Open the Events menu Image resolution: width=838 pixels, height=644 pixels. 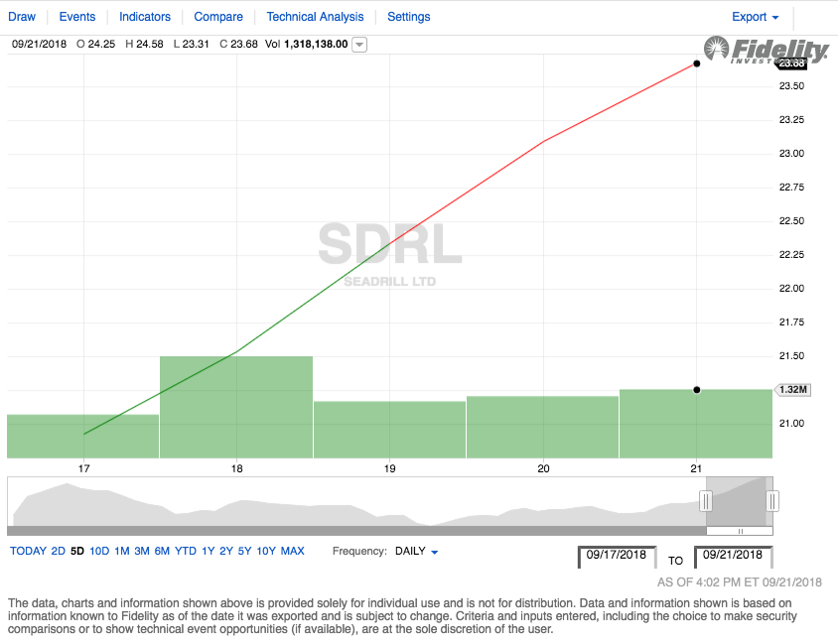[77, 17]
